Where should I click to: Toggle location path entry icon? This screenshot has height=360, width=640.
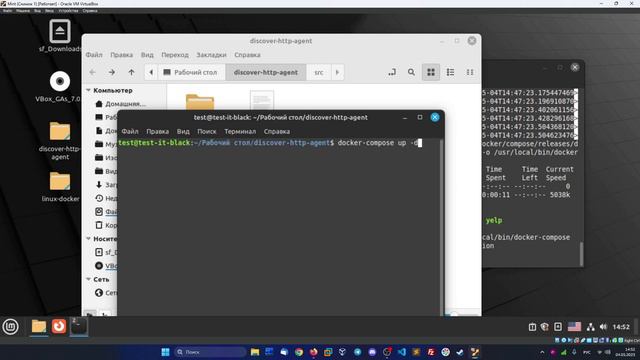click(392, 72)
